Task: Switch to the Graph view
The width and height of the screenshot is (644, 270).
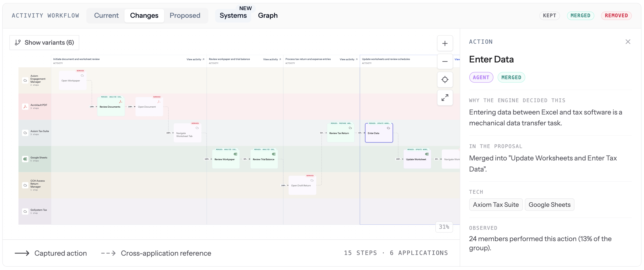Action: tap(268, 16)
